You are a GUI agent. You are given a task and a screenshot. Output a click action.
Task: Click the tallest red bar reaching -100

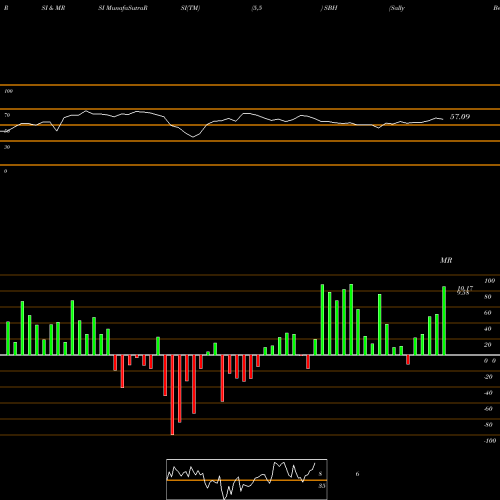pos(172,395)
